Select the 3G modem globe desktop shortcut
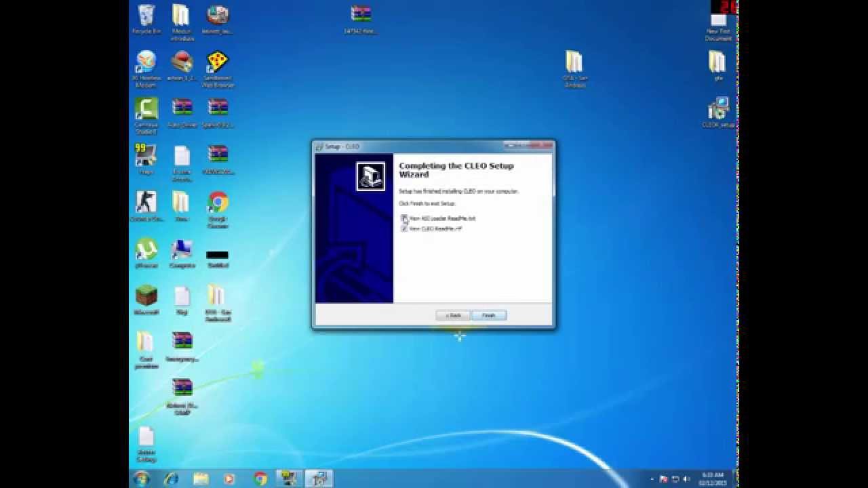The height and width of the screenshot is (488, 868). coord(146,69)
